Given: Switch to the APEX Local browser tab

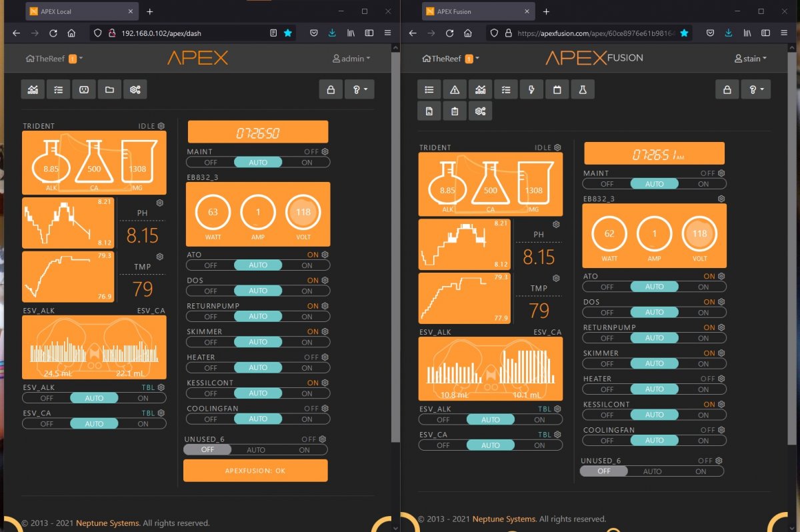Looking at the screenshot, I should [x=81, y=11].
